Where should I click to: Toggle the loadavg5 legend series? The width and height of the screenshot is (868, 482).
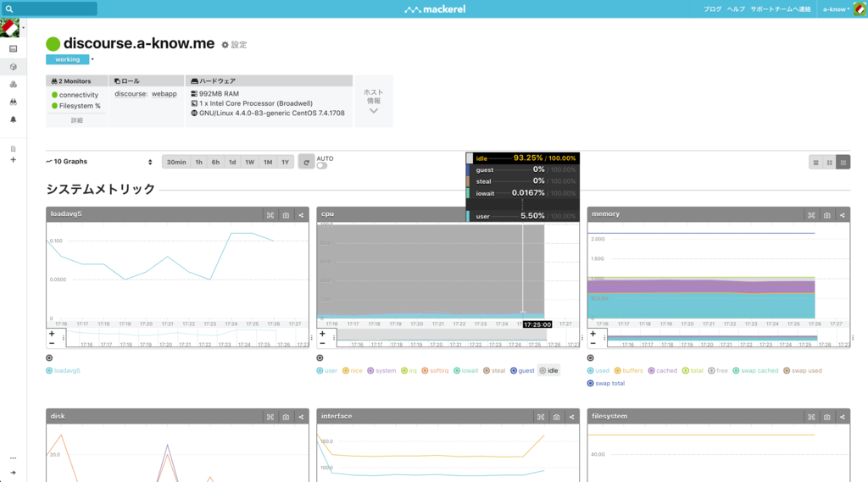click(63, 371)
